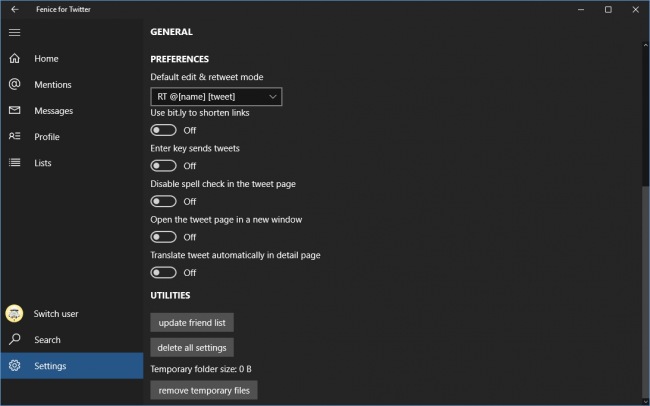Image resolution: width=650 pixels, height=406 pixels.
Task: Go to Home page
Action: point(46,58)
